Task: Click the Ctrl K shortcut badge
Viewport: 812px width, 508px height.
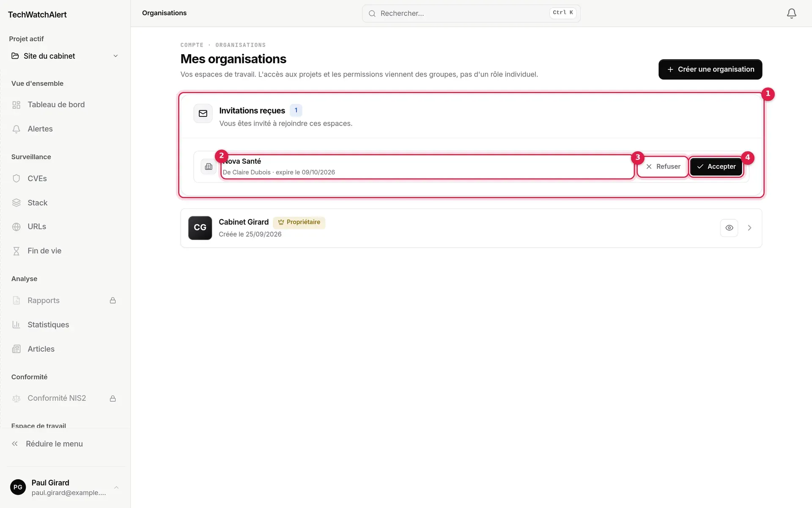Action: click(562, 13)
